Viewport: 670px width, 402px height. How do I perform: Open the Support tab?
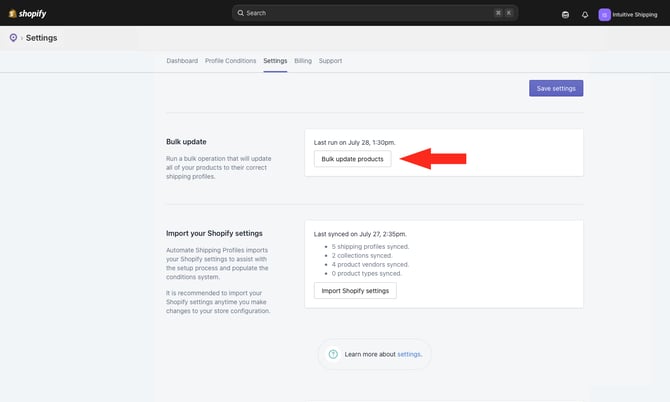coord(330,61)
